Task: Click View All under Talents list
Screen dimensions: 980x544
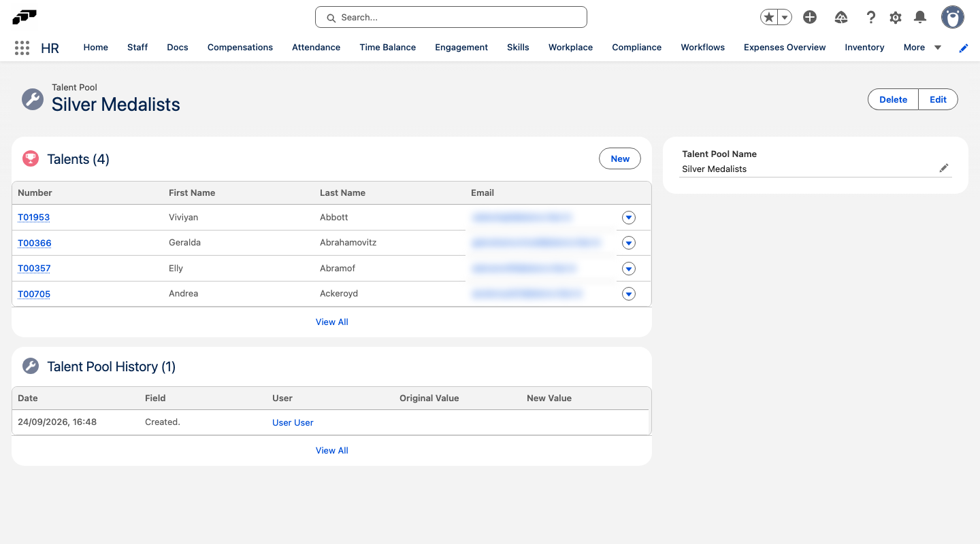Action: click(x=332, y=322)
